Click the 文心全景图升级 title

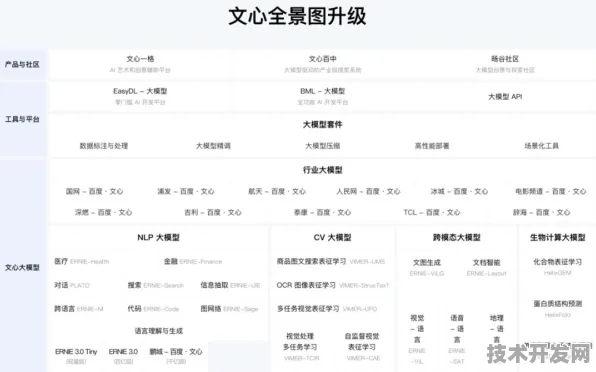pyautogui.click(x=297, y=16)
